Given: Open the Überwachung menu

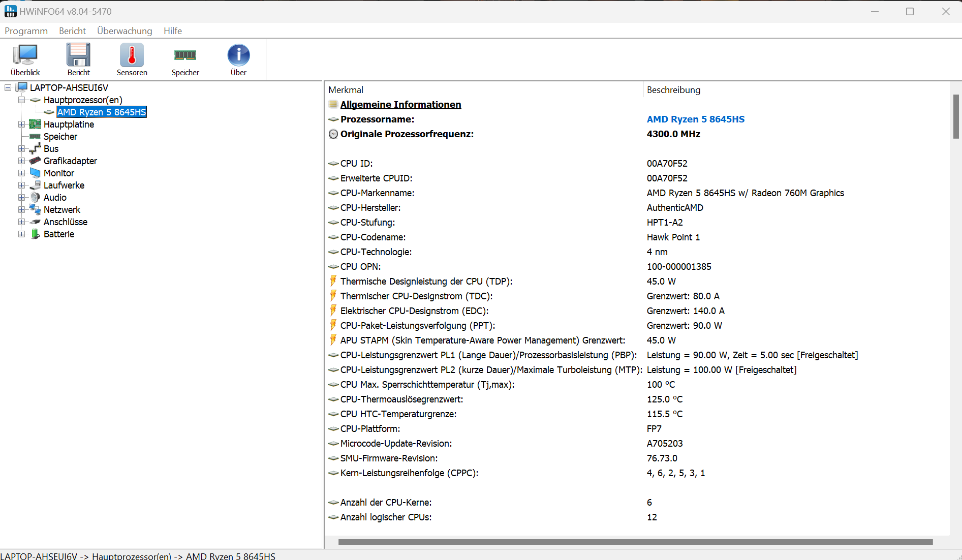Looking at the screenshot, I should (125, 31).
